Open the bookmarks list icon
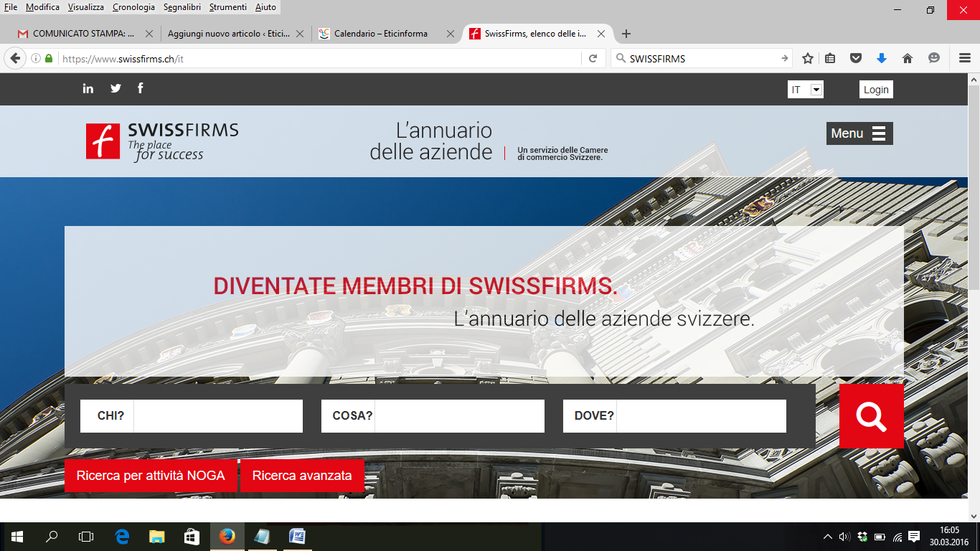 tap(830, 59)
